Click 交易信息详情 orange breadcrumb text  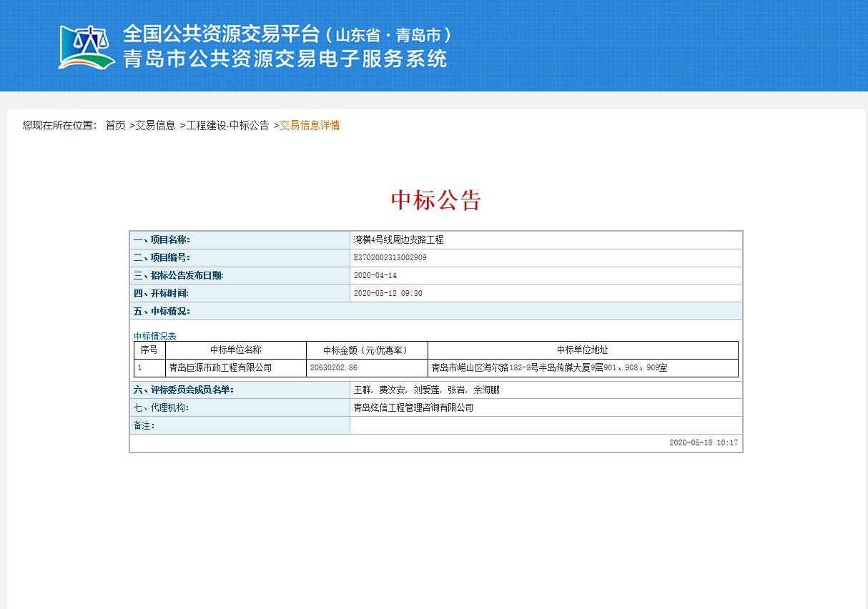point(310,125)
